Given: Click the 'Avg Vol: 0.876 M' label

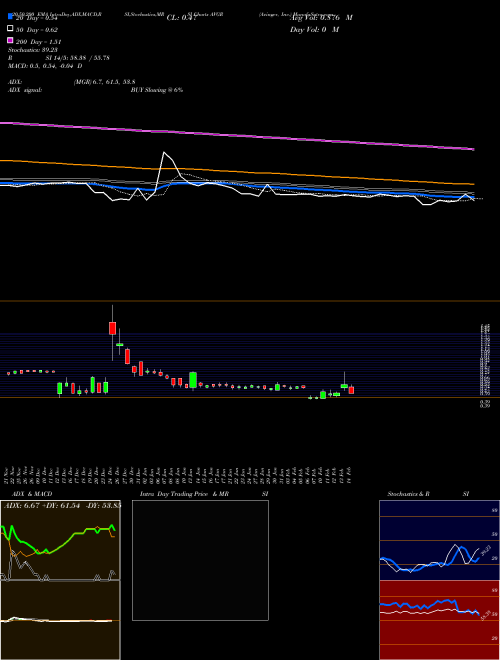Looking at the screenshot, I should click(x=321, y=18).
